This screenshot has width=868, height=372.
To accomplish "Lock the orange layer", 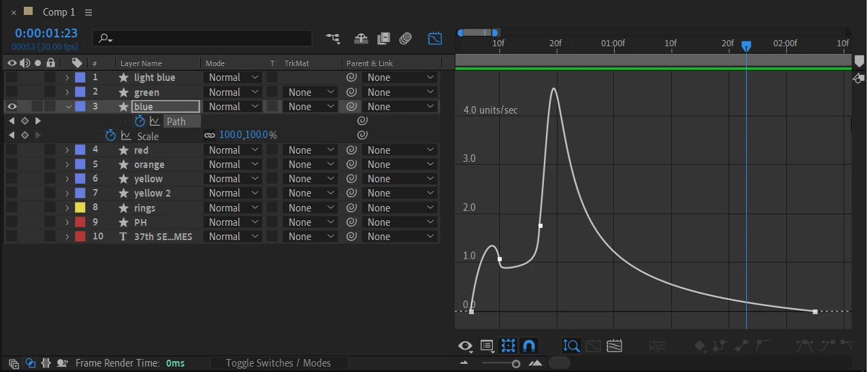I will tap(50, 164).
